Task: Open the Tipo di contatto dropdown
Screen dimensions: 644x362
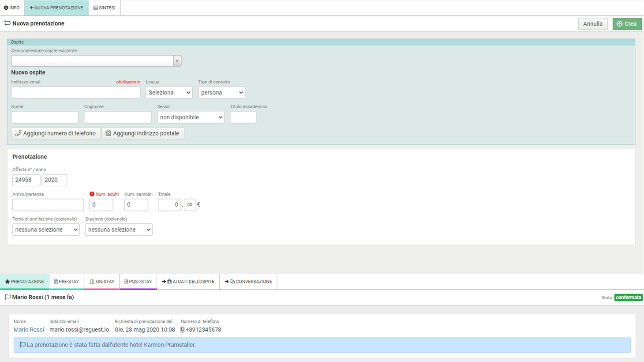Action: (221, 92)
